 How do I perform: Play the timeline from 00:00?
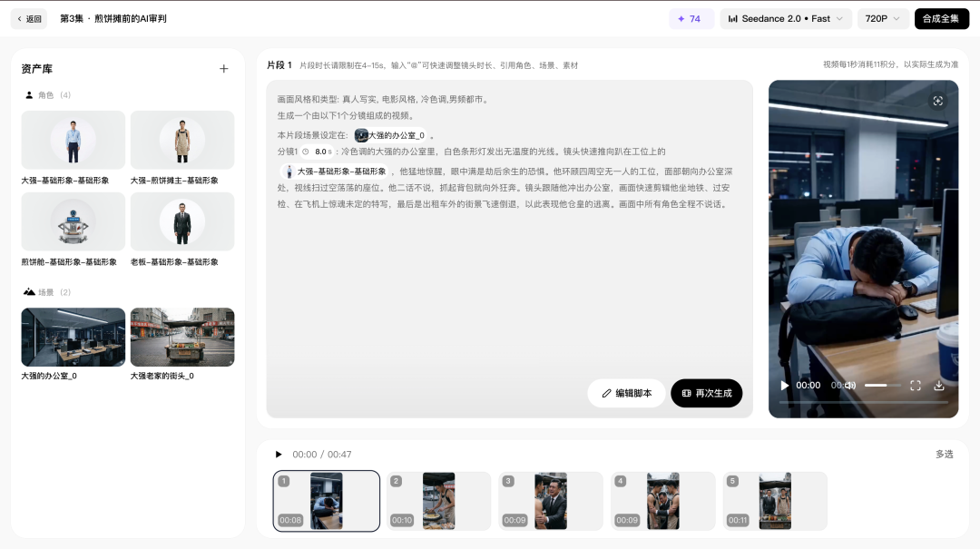(279, 455)
